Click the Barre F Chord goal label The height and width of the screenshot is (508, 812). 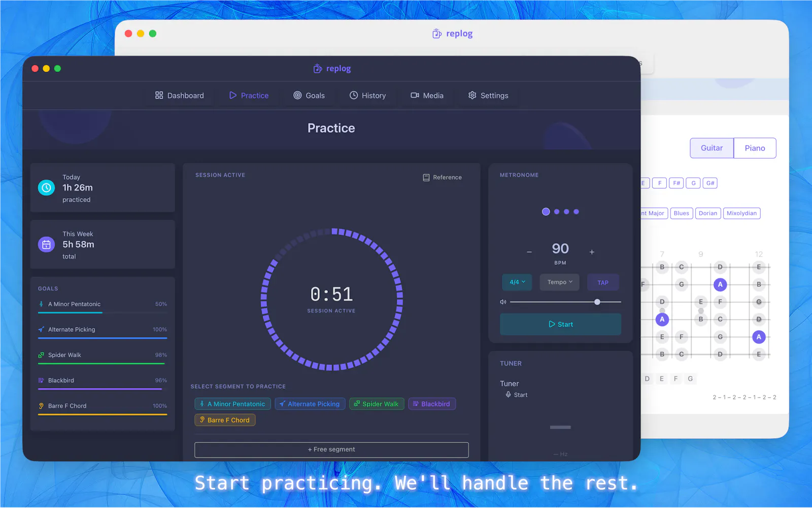pyautogui.click(x=67, y=406)
